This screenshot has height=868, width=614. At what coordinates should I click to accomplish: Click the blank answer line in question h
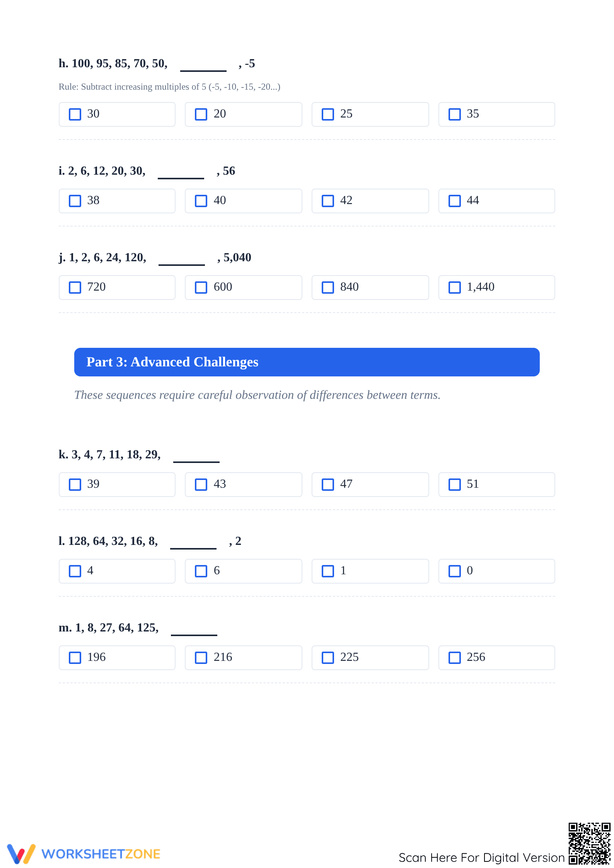[203, 70]
